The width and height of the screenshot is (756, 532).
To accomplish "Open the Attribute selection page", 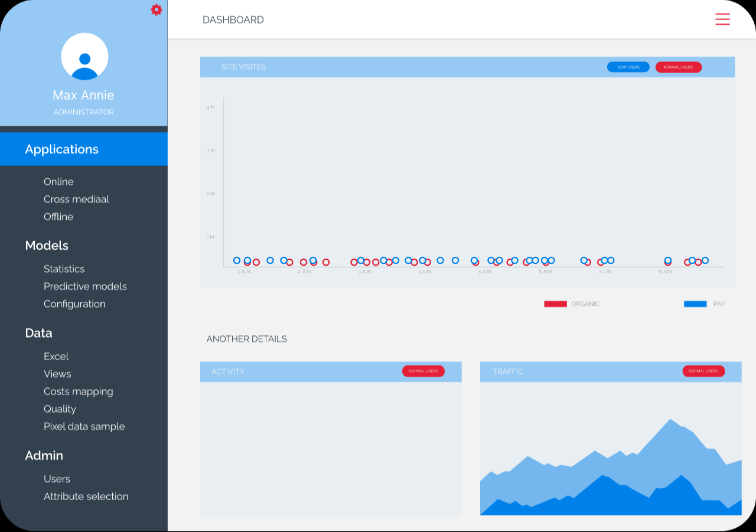I will tap(86, 497).
